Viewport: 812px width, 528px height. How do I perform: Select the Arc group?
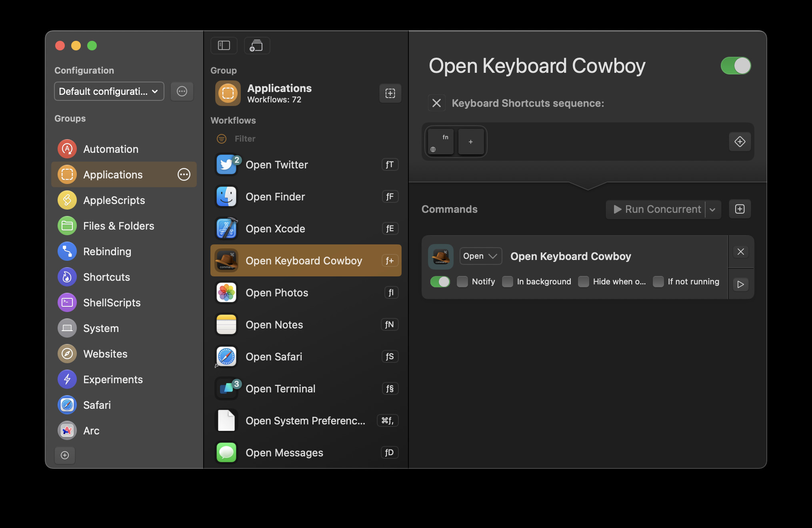124,431
